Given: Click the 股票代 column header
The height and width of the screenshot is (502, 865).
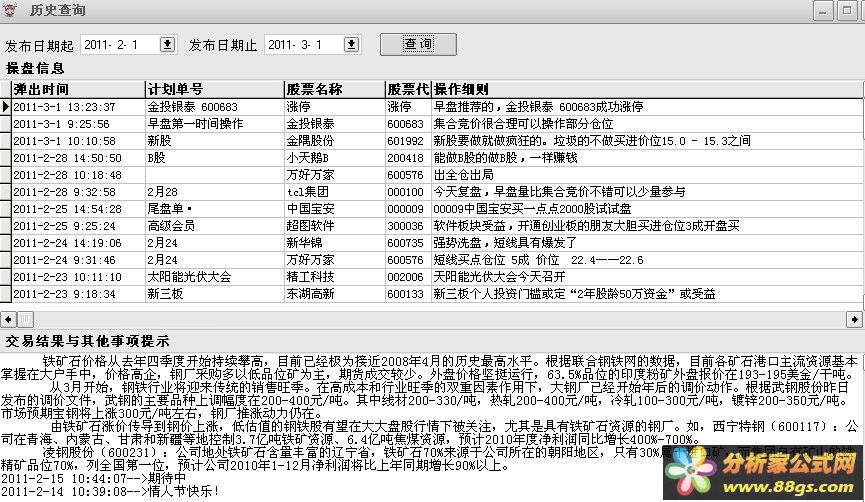Looking at the screenshot, I should (x=408, y=89).
